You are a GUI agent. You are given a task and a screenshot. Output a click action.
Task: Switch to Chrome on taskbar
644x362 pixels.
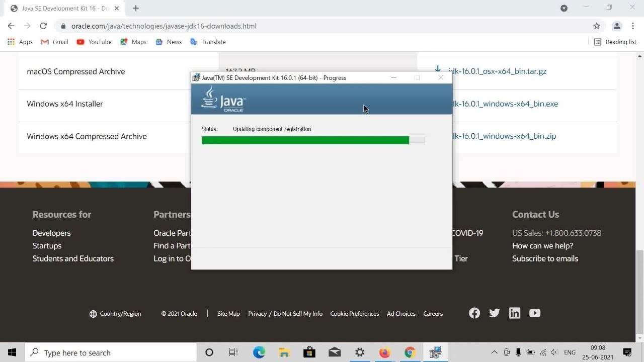(x=410, y=352)
